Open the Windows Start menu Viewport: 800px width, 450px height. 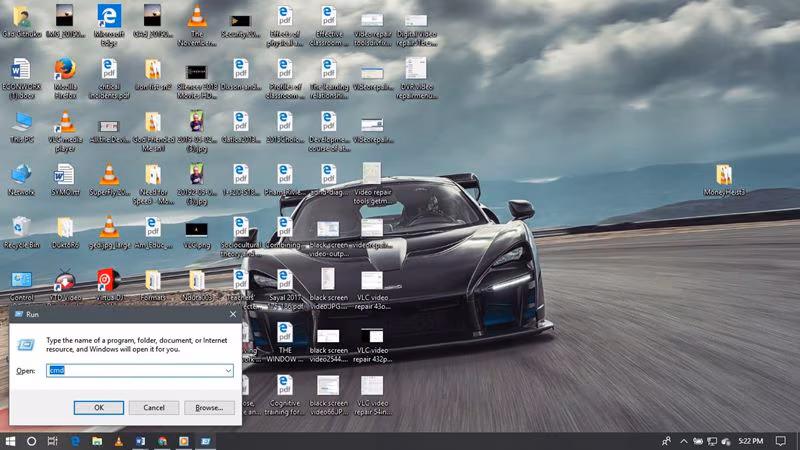(x=10, y=441)
